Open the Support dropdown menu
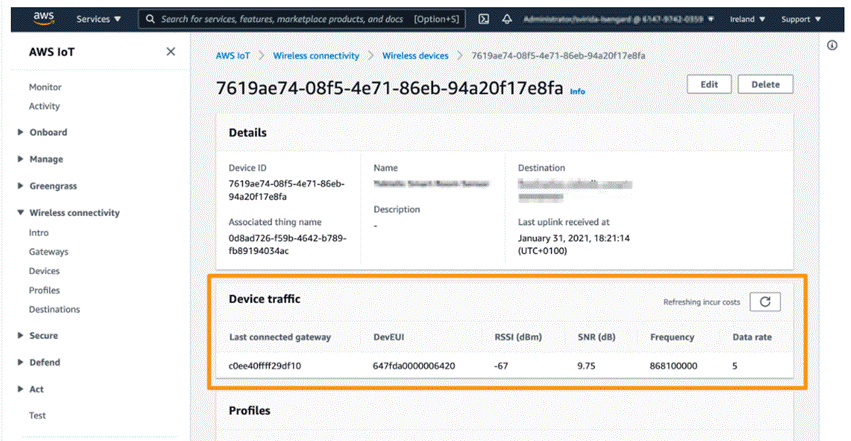The height and width of the screenshot is (441, 851). coord(801,19)
